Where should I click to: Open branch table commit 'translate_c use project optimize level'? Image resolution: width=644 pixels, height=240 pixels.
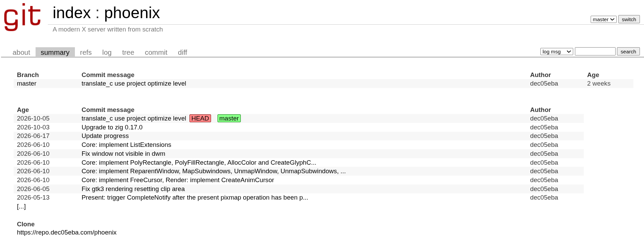tap(134, 84)
